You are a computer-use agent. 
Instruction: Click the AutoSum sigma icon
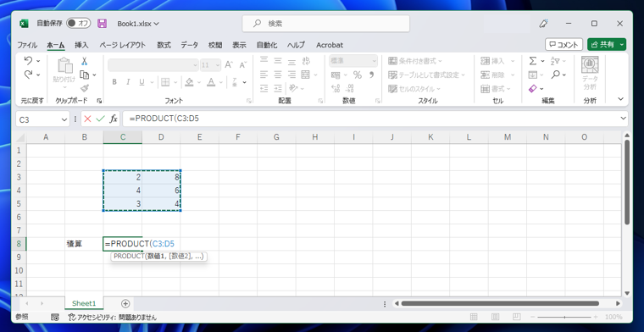533,61
